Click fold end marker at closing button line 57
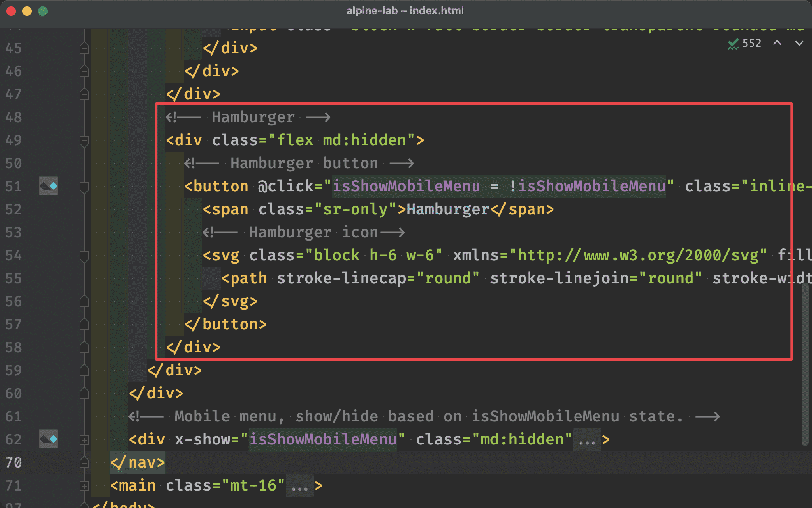This screenshot has height=508, width=812. click(x=84, y=325)
